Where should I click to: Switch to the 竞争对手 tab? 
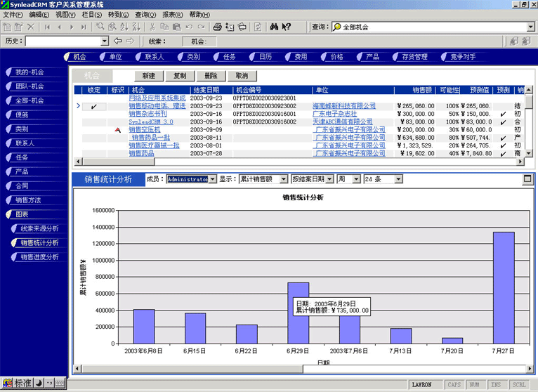click(462, 56)
